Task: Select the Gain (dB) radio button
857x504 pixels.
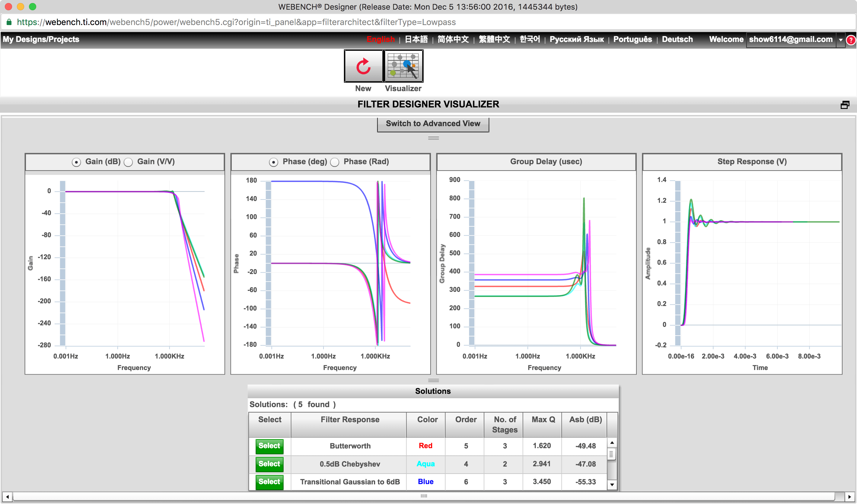Action: (x=76, y=162)
